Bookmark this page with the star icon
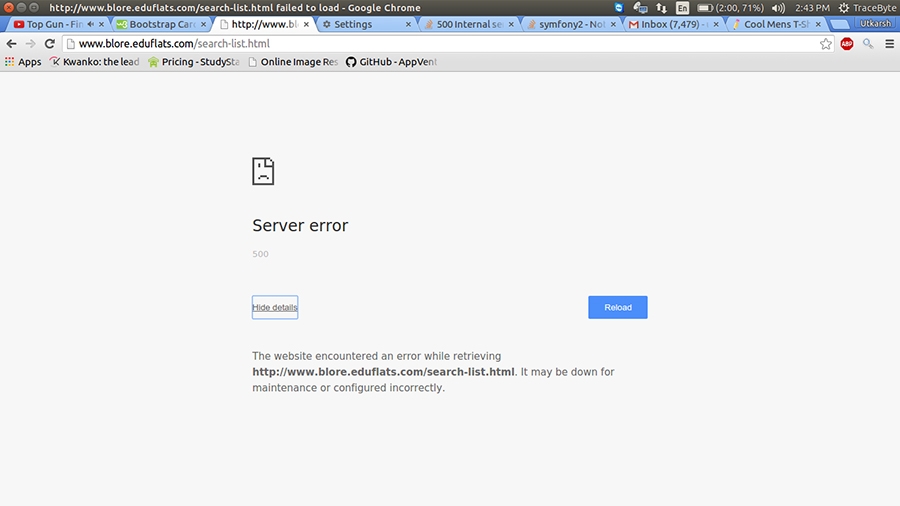900x506 pixels. tap(826, 44)
